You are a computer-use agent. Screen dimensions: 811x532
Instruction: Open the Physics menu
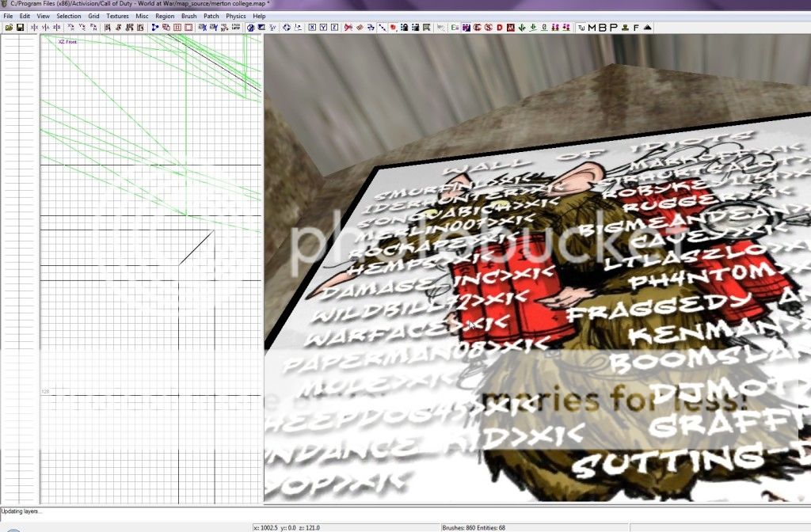(x=236, y=16)
